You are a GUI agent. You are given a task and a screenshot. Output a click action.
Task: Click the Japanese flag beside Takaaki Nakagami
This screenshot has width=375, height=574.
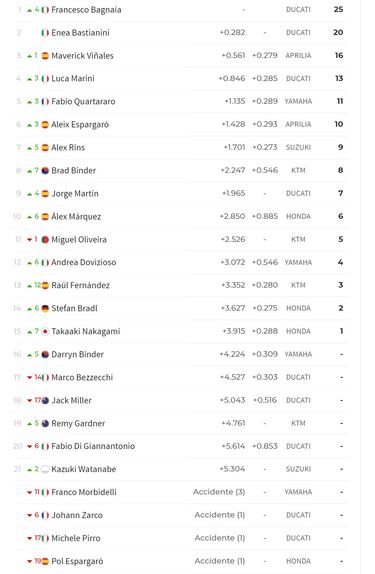pos(45,332)
